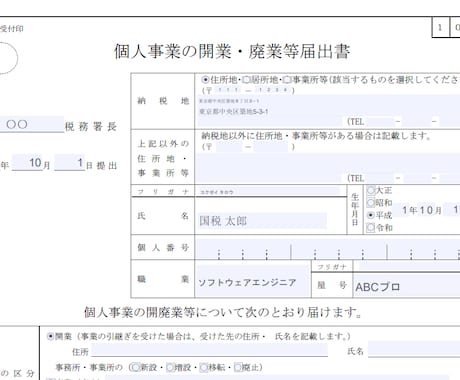This screenshot has height=380, width=460.
Task: Click the submission month field showing 10
Action: (x=28, y=163)
